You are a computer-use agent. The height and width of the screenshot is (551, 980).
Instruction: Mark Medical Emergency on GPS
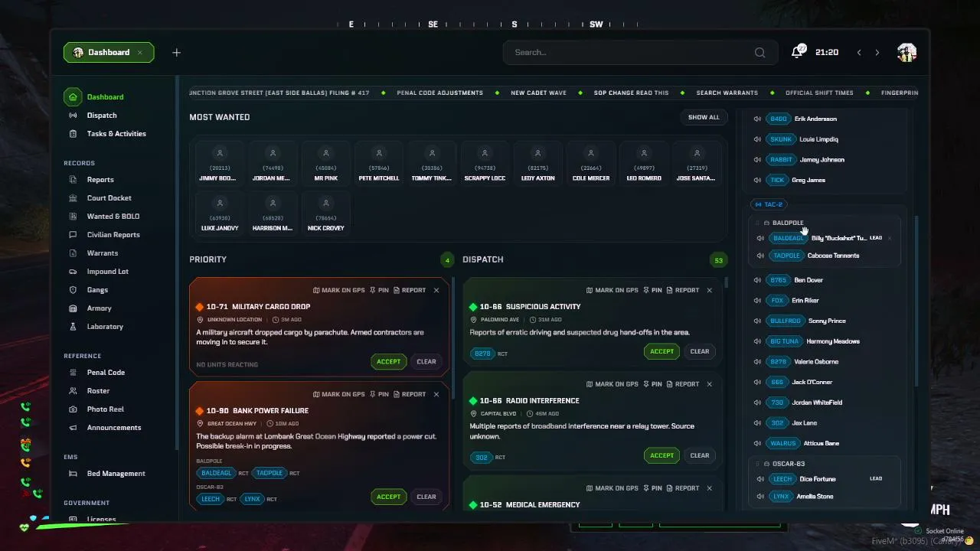[x=612, y=488]
